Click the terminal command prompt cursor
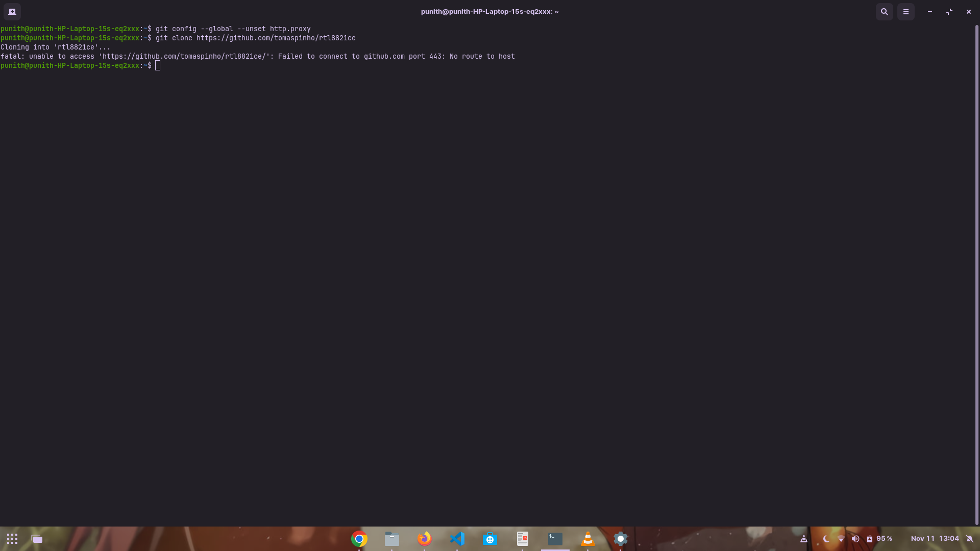The width and height of the screenshot is (980, 551). coord(158,65)
